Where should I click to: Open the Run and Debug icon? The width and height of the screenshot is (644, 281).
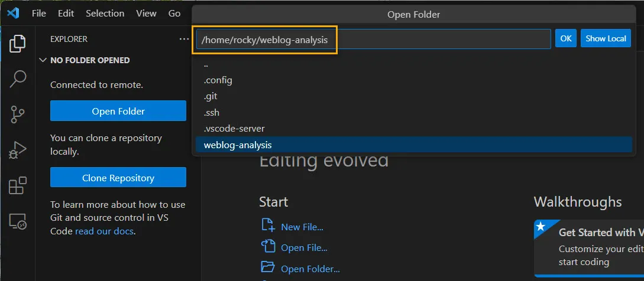[x=18, y=150]
